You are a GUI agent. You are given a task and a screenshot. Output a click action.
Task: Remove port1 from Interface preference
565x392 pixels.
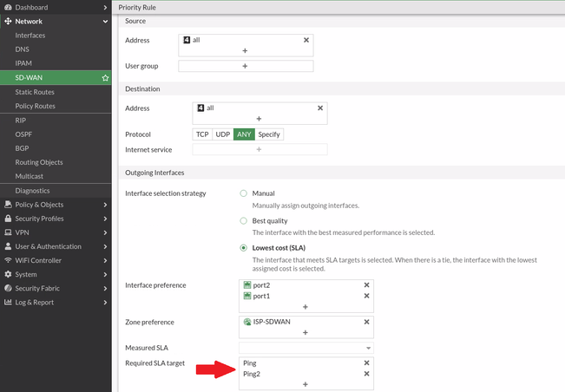click(x=366, y=296)
